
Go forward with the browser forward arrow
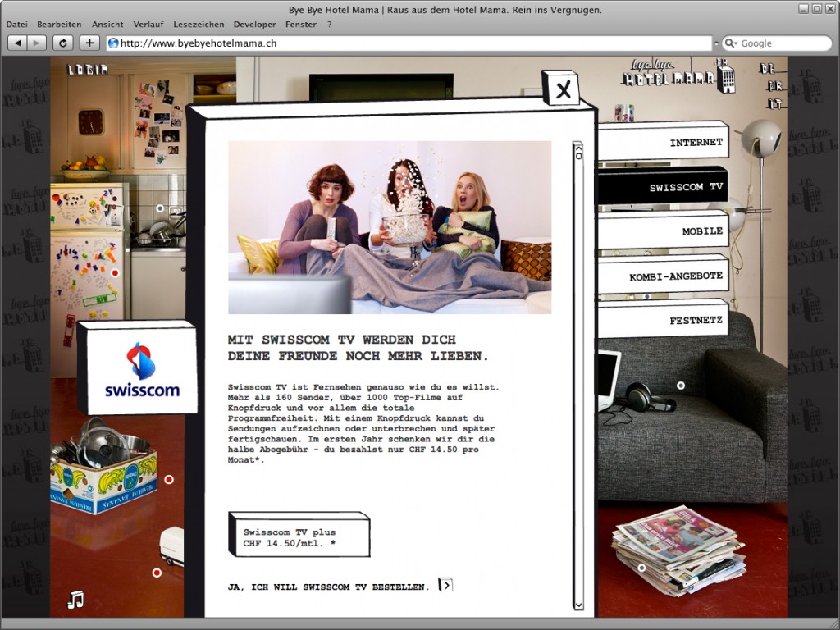pyautogui.click(x=36, y=43)
